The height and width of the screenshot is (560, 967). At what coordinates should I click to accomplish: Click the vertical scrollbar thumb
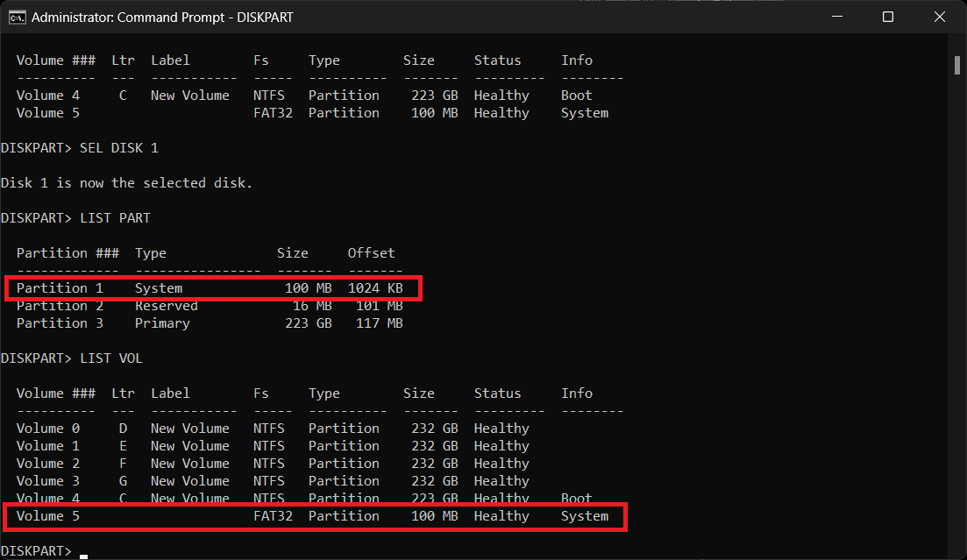(x=957, y=66)
